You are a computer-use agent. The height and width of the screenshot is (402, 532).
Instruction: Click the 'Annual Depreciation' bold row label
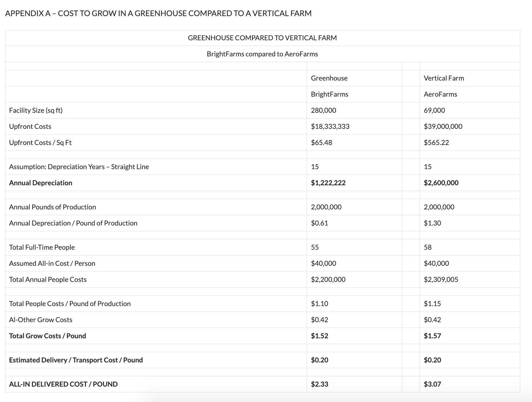click(x=41, y=183)
